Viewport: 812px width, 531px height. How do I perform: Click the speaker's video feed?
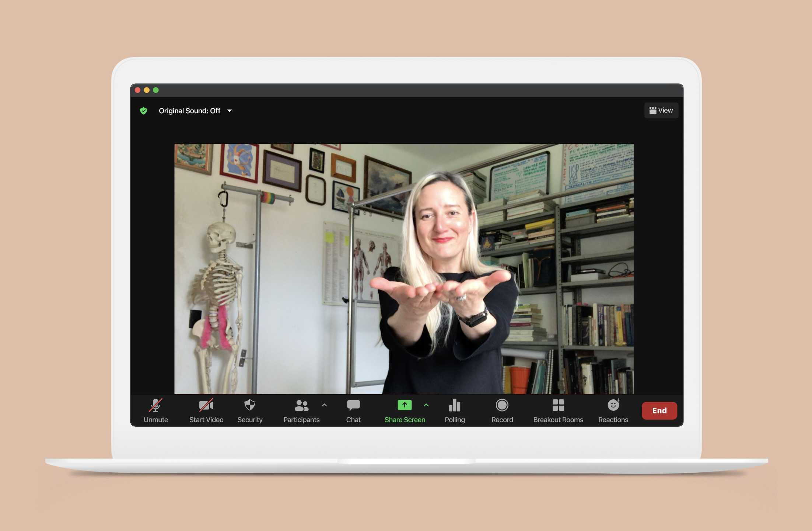(x=404, y=268)
